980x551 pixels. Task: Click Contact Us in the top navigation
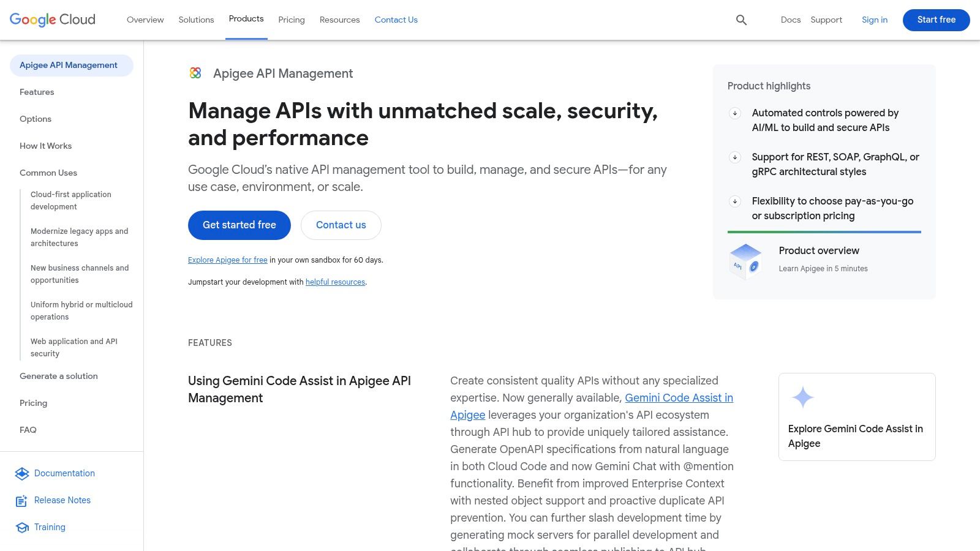[x=396, y=20]
